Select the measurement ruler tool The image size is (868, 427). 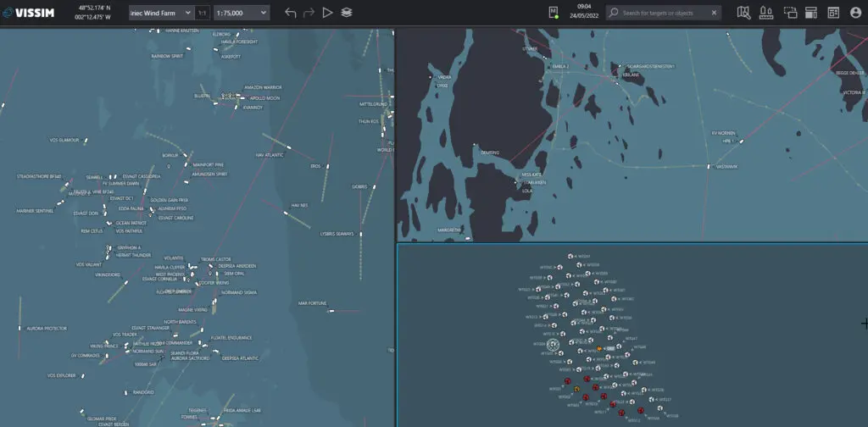coord(766,13)
